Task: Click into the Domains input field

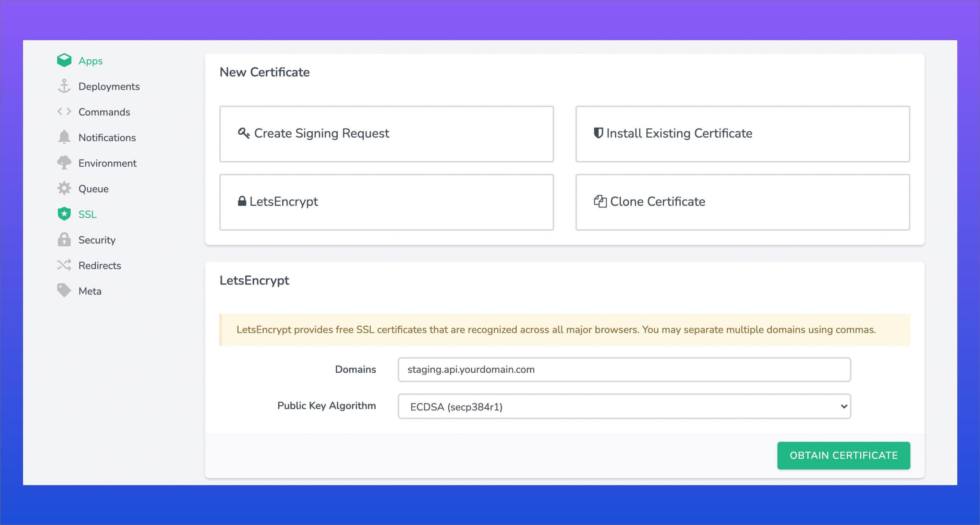Action: (x=624, y=369)
